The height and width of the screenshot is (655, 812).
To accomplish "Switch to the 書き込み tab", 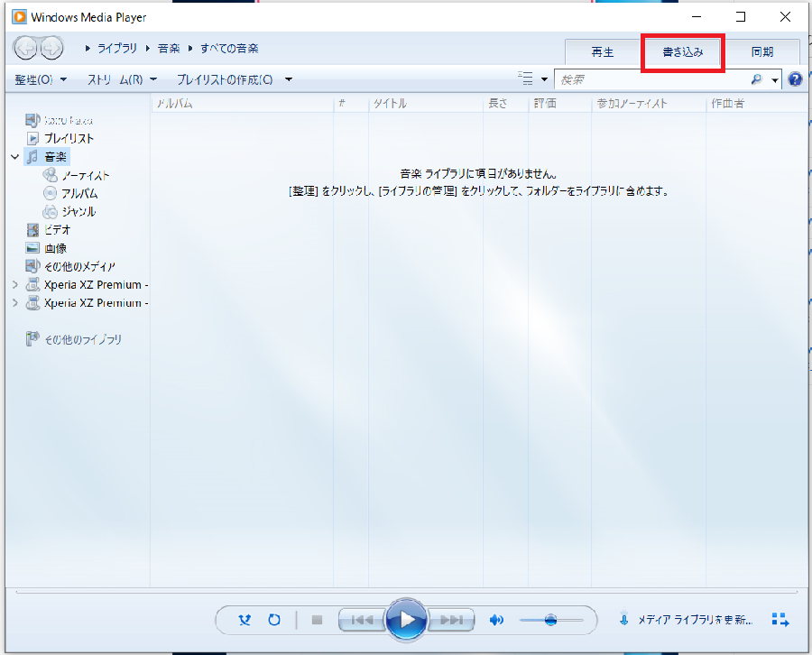I will (x=683, y=51).
